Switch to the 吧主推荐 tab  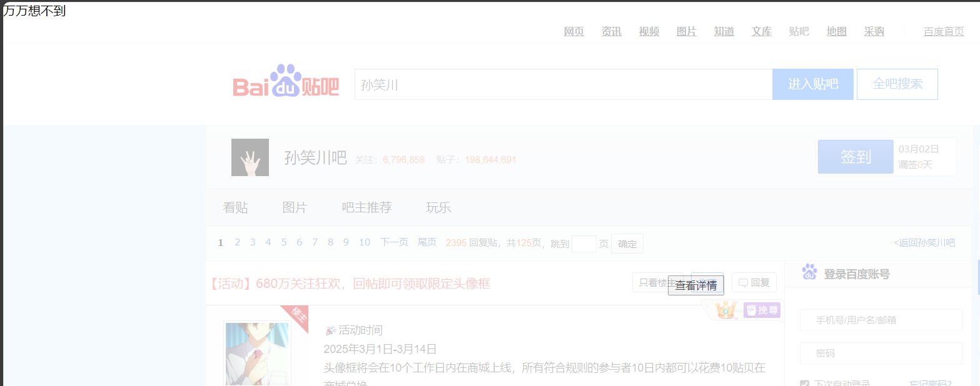pyautogui.click(x=367, y=207)
